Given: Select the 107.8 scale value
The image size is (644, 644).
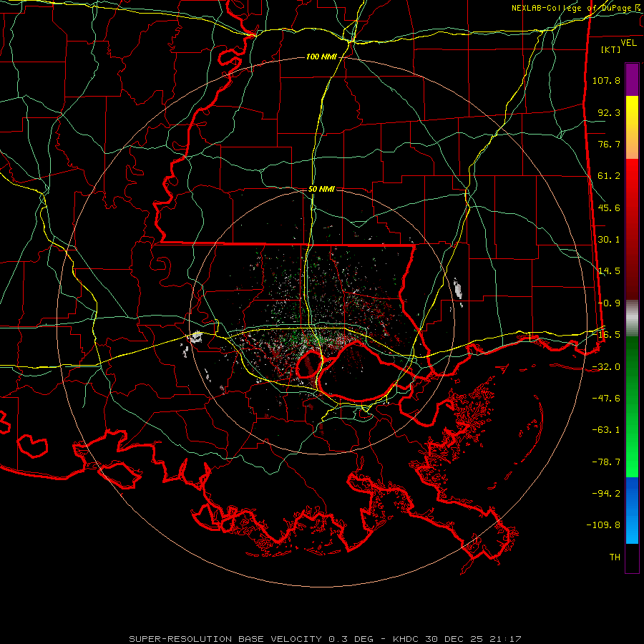Looking at the screenshot, I should (x=606, y=80).
